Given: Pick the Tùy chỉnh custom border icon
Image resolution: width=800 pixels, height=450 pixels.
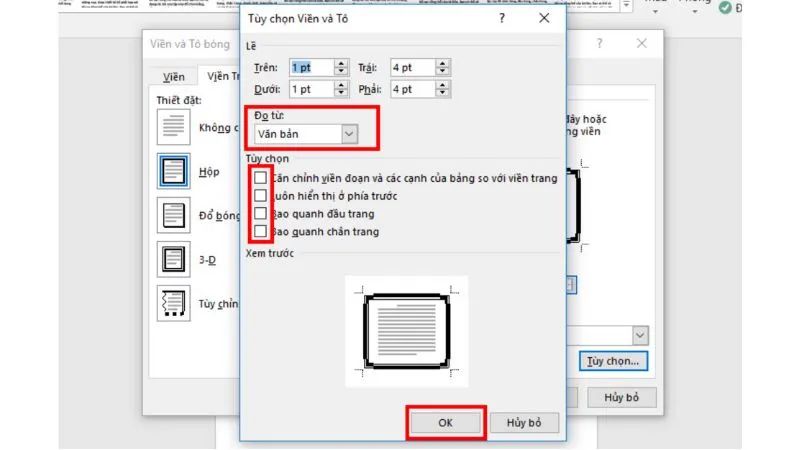Looking at the screenshot, I should (x=173, y=303).
